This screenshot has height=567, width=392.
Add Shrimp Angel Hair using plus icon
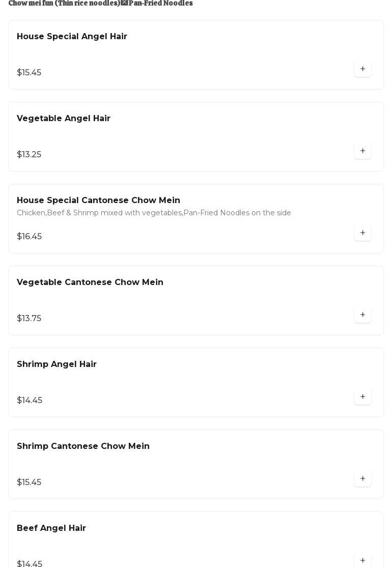pyautogui.click(x=362, y=397)
